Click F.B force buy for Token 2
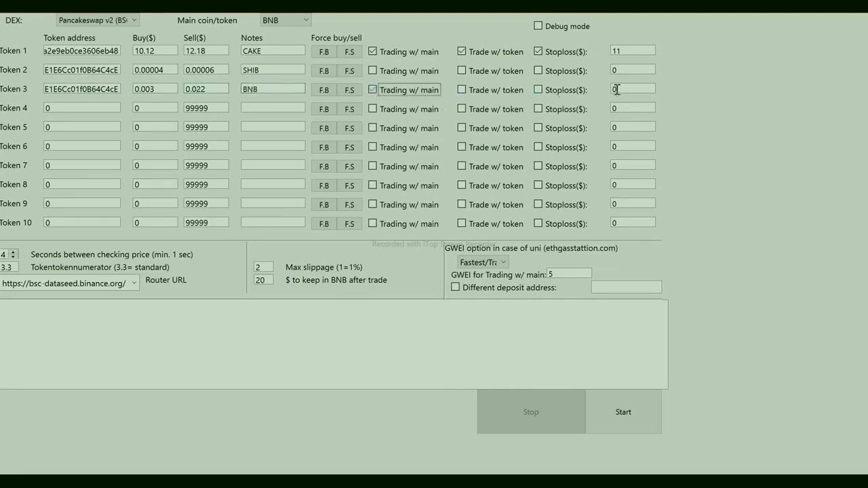868x488 pixels. click(324, 70)
